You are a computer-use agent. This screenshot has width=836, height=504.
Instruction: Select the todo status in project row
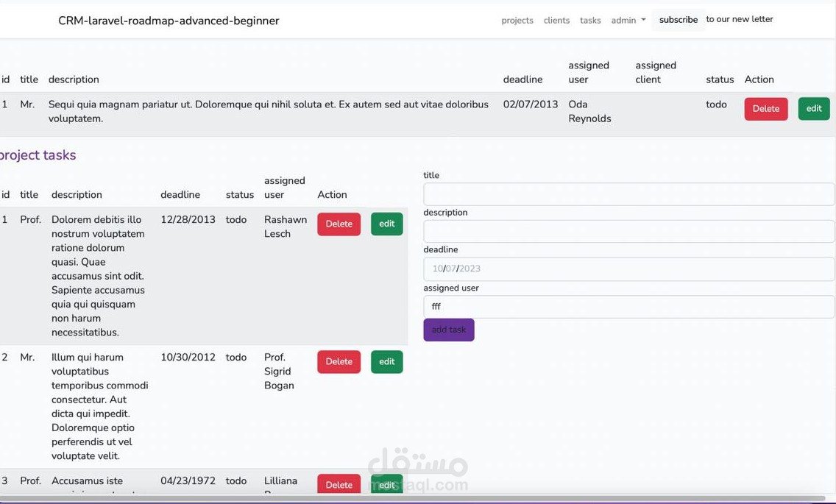(x=716, y=104)
